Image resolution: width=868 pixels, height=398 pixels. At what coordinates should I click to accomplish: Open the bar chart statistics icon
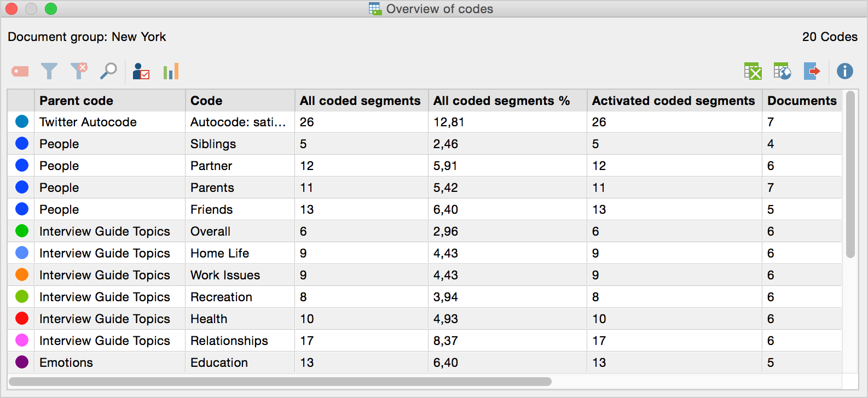click(171, 72)
